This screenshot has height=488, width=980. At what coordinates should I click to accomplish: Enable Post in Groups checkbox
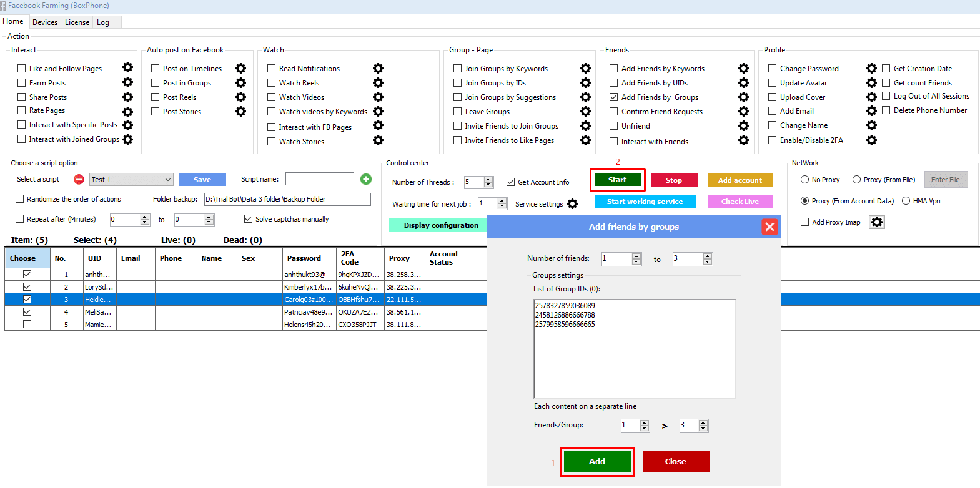(x=156, y=82)
